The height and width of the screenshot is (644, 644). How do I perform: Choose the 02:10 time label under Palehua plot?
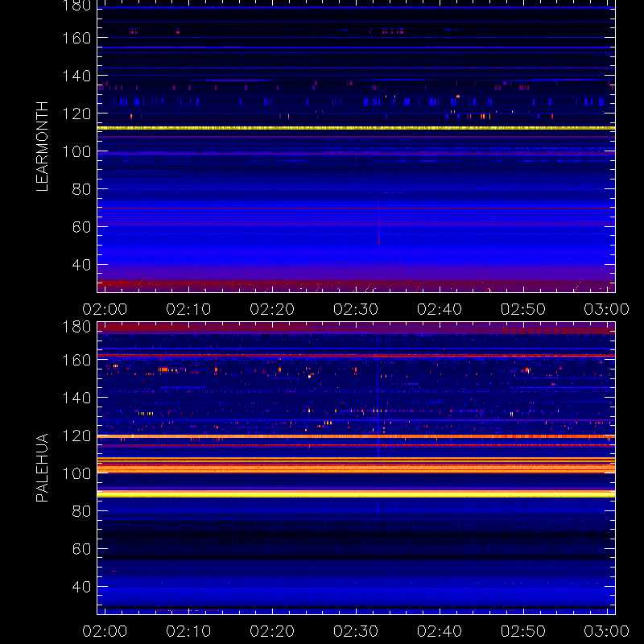pyautogui.click(x=188, y=631)
